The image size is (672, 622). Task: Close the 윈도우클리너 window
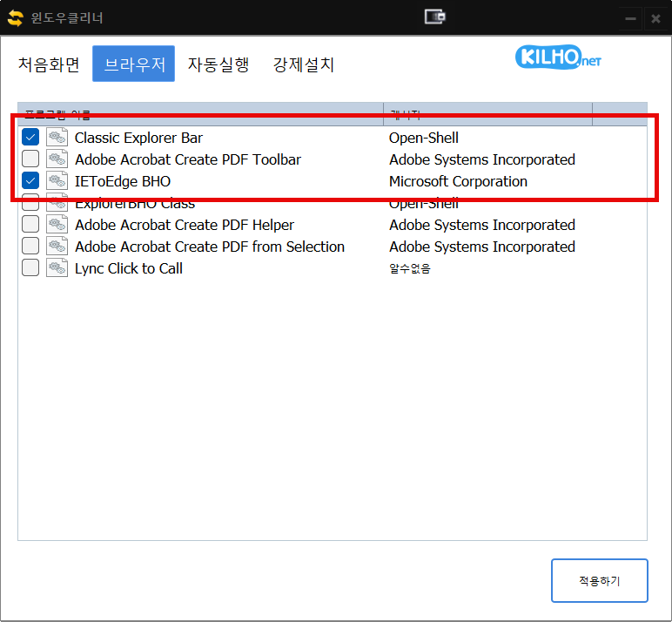(655, 18)
